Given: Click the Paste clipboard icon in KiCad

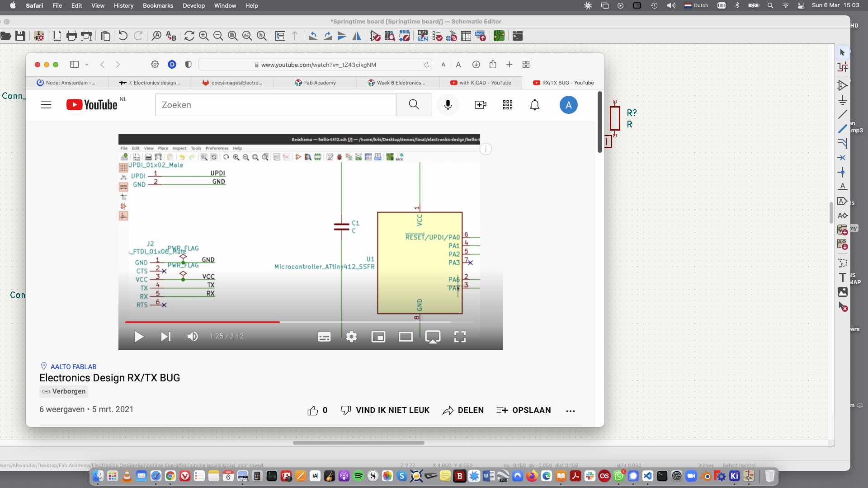Looking at the screenshot, I should (x=105, y=36).
